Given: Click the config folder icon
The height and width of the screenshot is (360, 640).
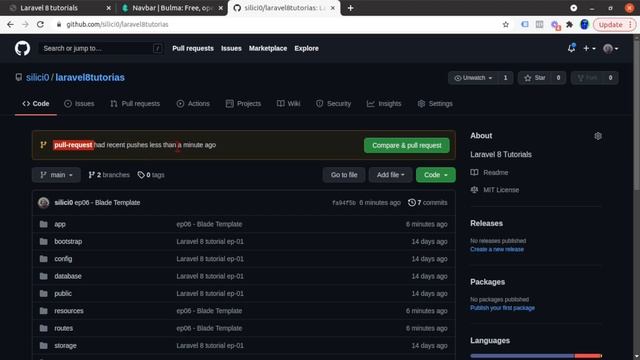Looking at the screenshot, I should [x=44, y=259].
